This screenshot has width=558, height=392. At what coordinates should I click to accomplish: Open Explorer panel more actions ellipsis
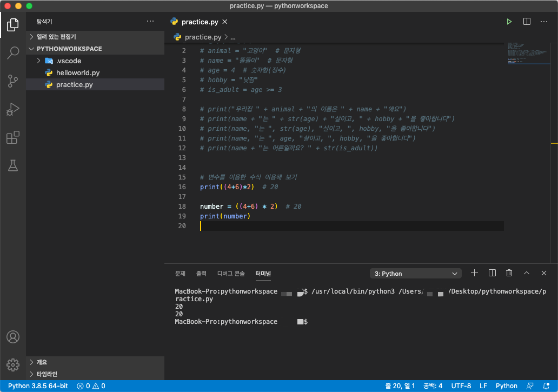pyautogui.click(x=150, y=21)
